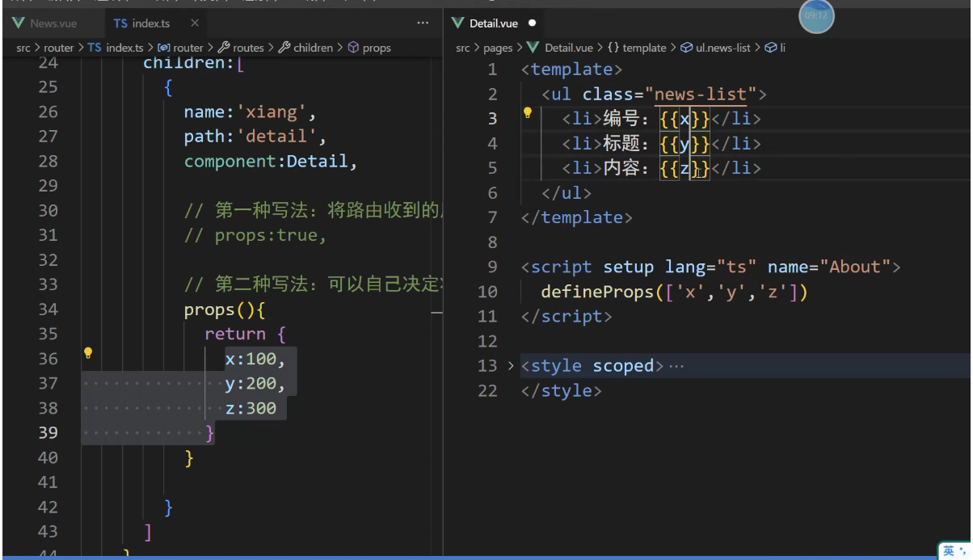Click wrench icon before routes breadcrumb
The height and width of the screenshot is (560, 973).
224,48
